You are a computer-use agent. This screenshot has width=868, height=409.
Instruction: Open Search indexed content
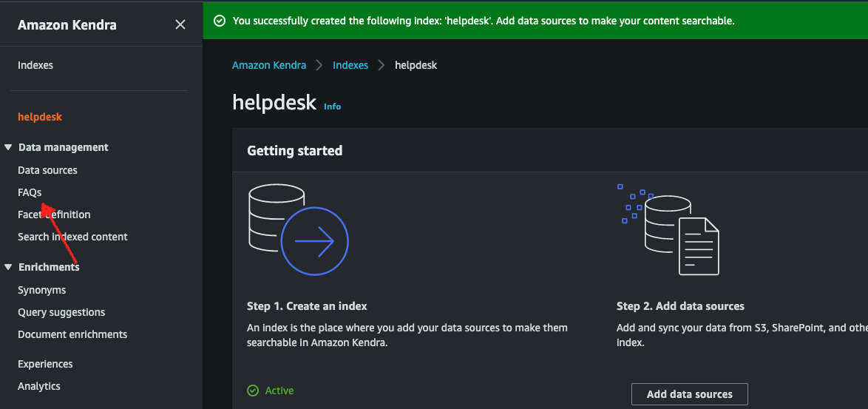(72, 237)
